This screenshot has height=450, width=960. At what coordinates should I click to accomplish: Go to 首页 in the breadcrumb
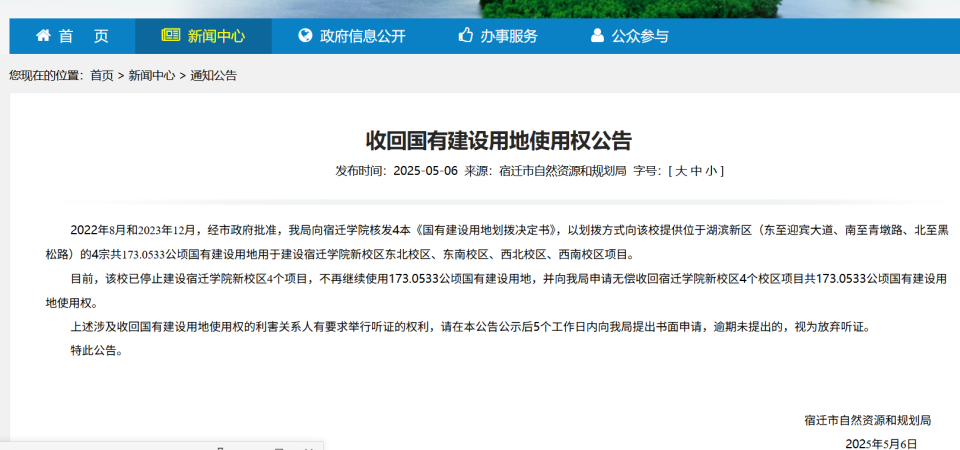pyautogui.click(x=102, y=76)
